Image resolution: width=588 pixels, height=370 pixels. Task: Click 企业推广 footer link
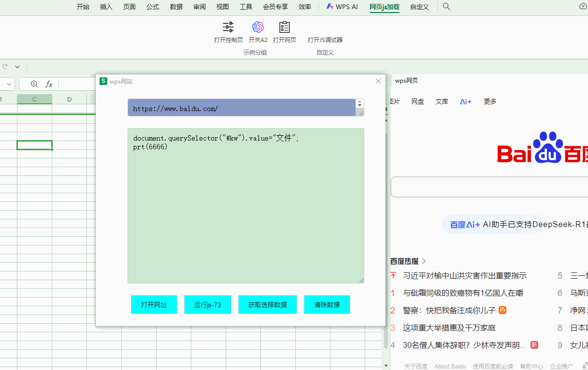coord(561,366)
